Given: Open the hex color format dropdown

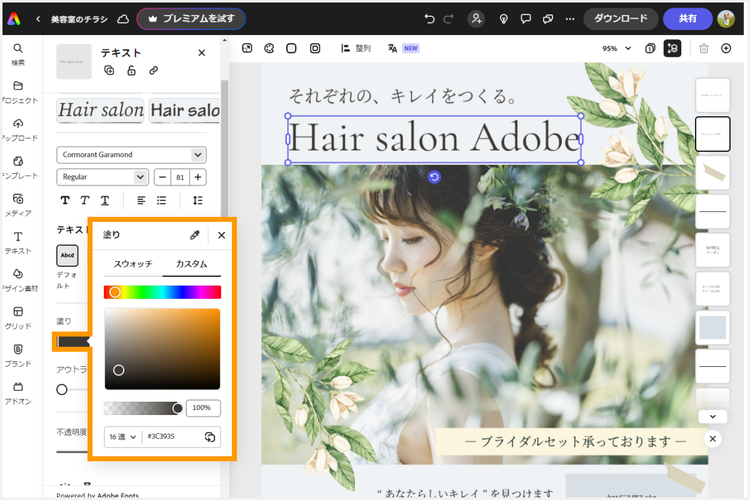Looking at the screenshot, I should point(122,437).
